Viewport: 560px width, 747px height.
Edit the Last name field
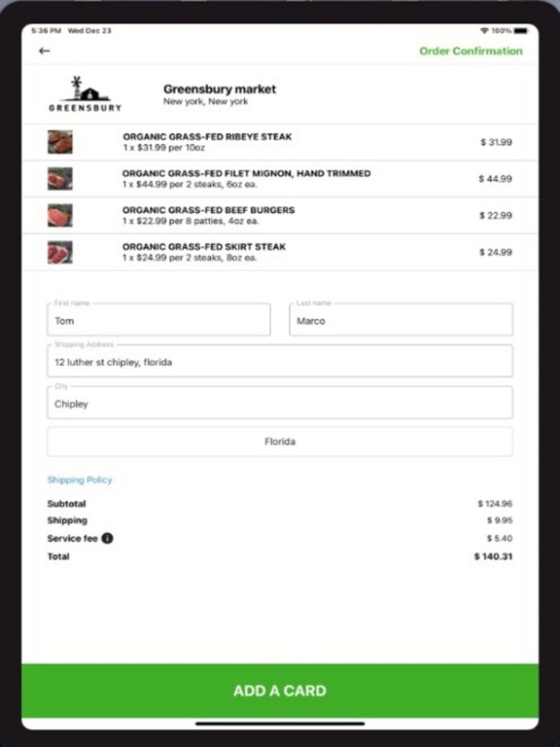click(401, 320)
